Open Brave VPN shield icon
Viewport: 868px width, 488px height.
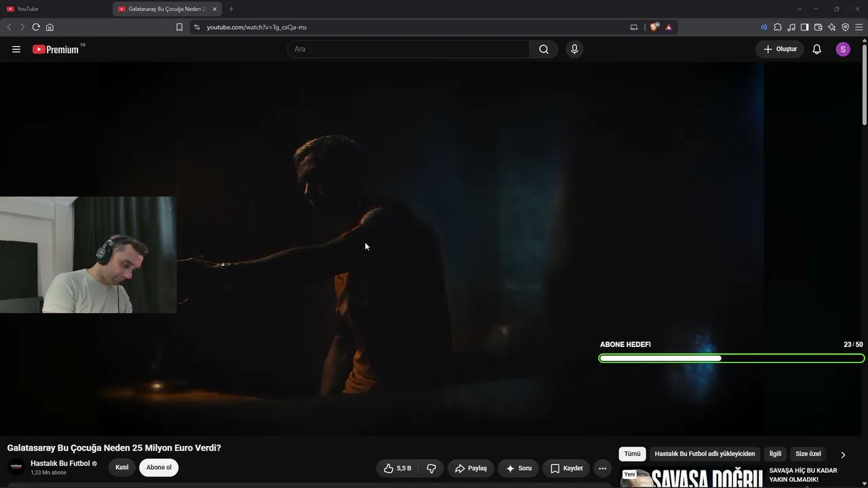pyautogui.click(x=846, y=27)
